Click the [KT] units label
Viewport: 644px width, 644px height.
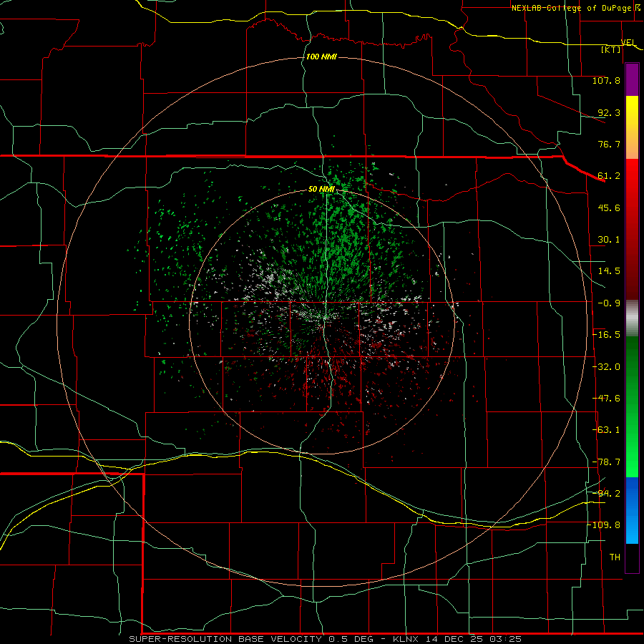pyautogui.click(x=611, y=49)
